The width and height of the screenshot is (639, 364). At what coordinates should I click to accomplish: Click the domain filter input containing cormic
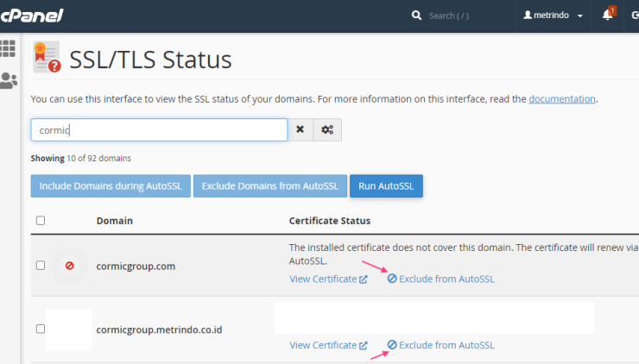point(159,130)
